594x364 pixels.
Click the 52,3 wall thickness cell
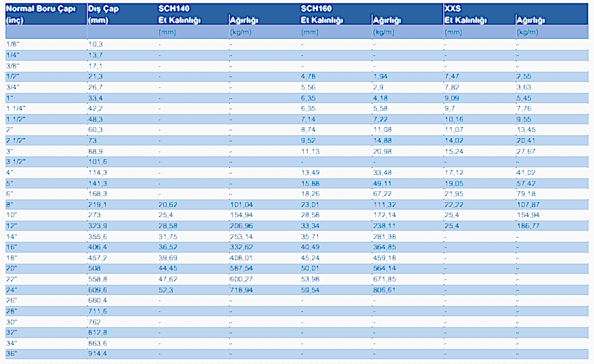coord(165,290)
